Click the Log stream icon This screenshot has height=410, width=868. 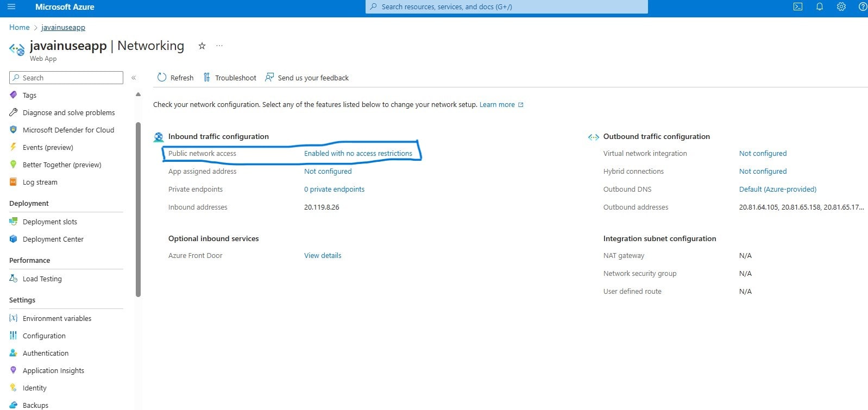click(14, 182)
